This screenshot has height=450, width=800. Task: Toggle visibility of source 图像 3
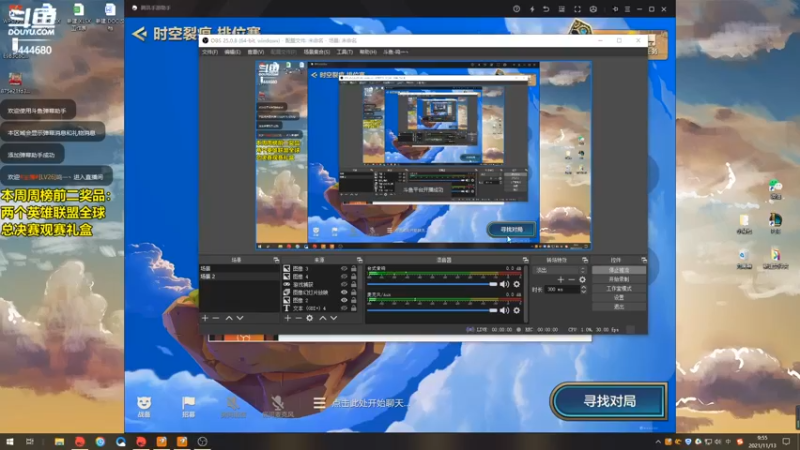point(344,268)
